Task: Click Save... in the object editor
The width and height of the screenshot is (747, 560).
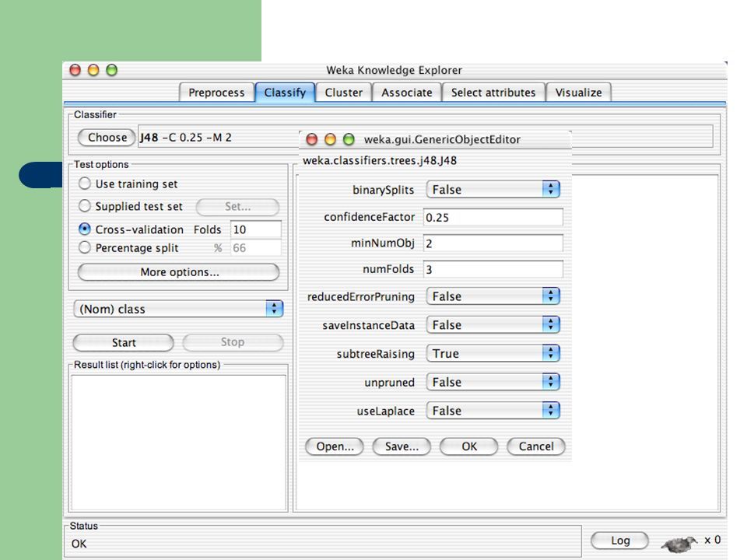Action: click(x=402, y=446)
